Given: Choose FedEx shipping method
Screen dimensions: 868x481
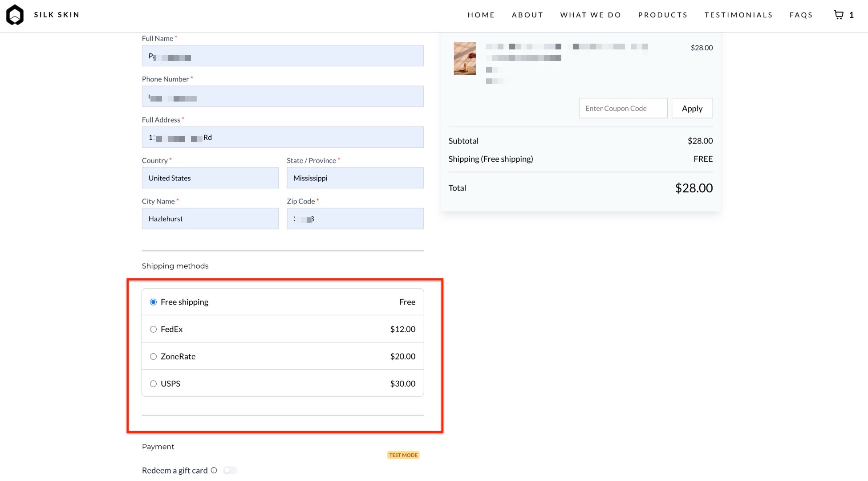Looking at the screenshot, I should coord(154,329).
